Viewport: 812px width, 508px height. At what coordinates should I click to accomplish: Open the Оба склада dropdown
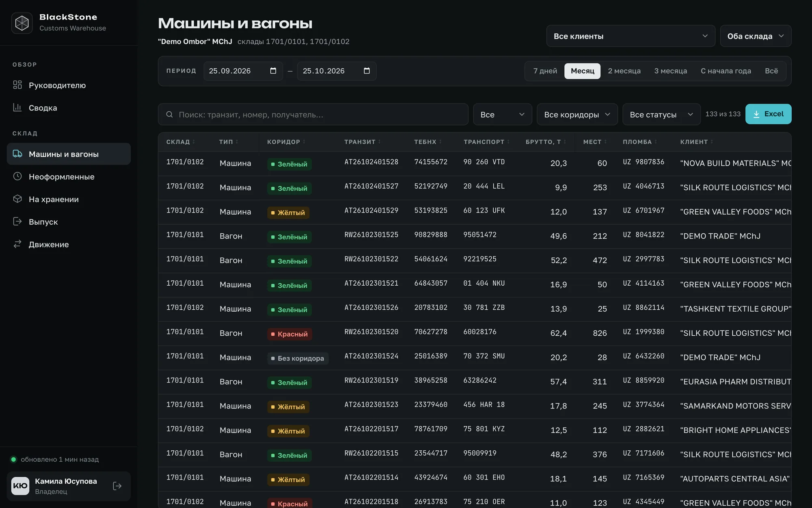pyautogui.click(x=756, y=36)
